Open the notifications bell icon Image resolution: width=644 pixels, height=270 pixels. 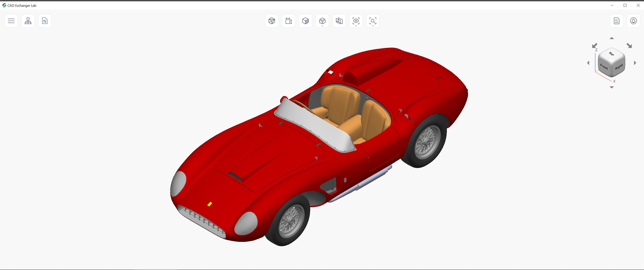coord(633,21)
